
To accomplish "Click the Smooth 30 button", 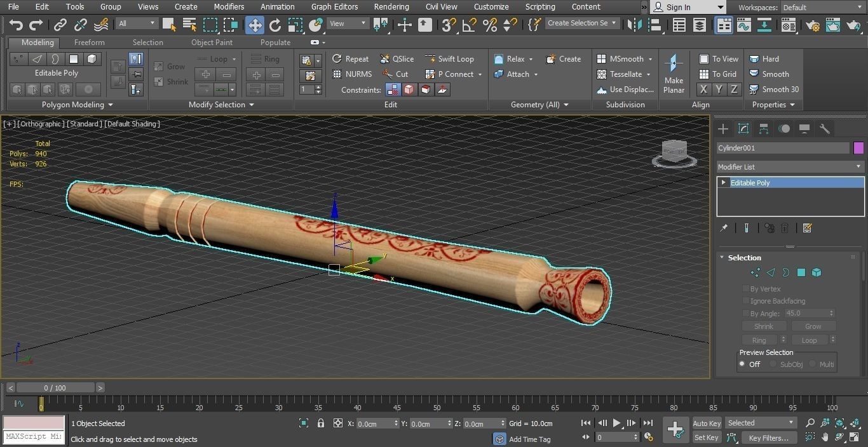I will point(774,89).
